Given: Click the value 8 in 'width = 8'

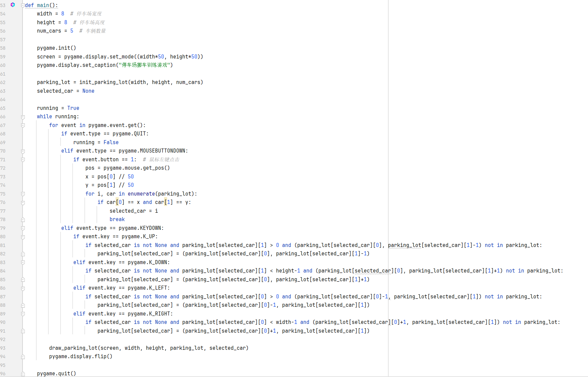Looking at the screenshot, I should (63, 14).
